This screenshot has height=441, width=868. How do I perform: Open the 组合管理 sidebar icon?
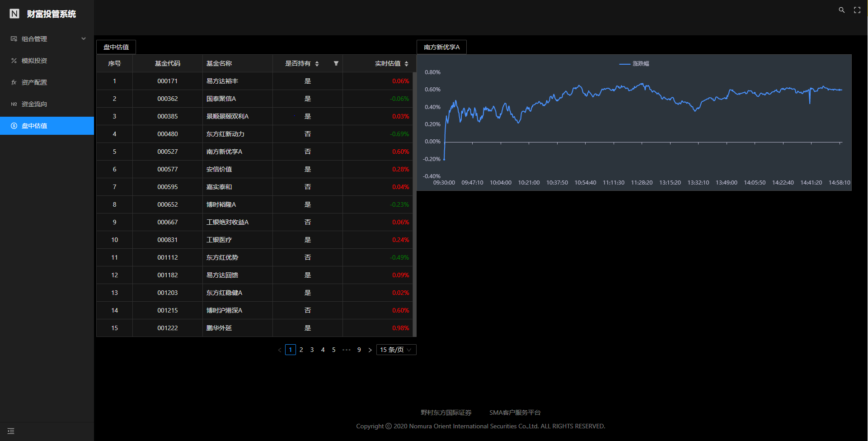14,38
